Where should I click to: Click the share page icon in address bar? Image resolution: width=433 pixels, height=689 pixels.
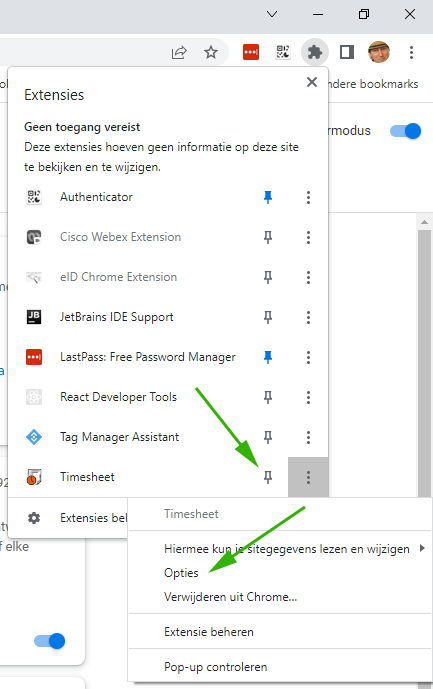(x=179, y=53)
